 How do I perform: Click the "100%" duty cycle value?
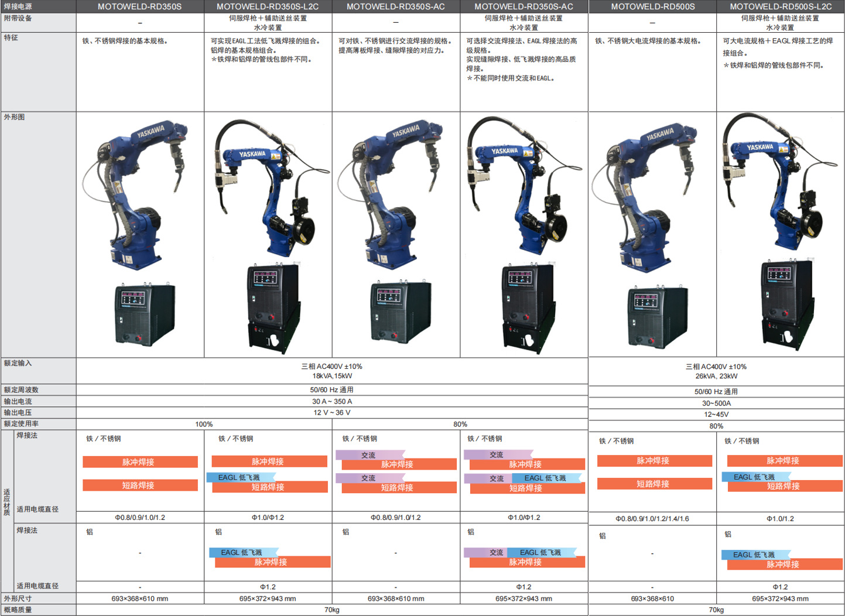[204, 425]
